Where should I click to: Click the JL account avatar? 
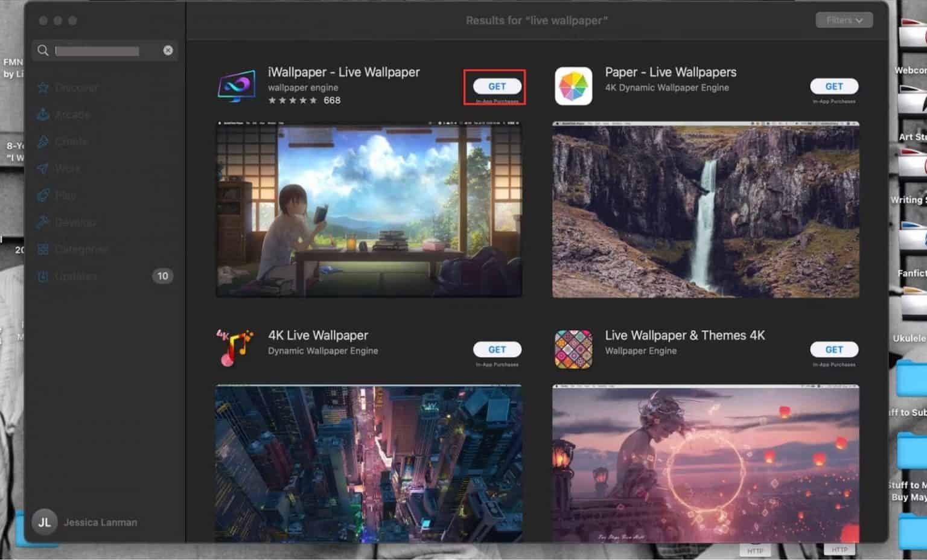(45, 522)
